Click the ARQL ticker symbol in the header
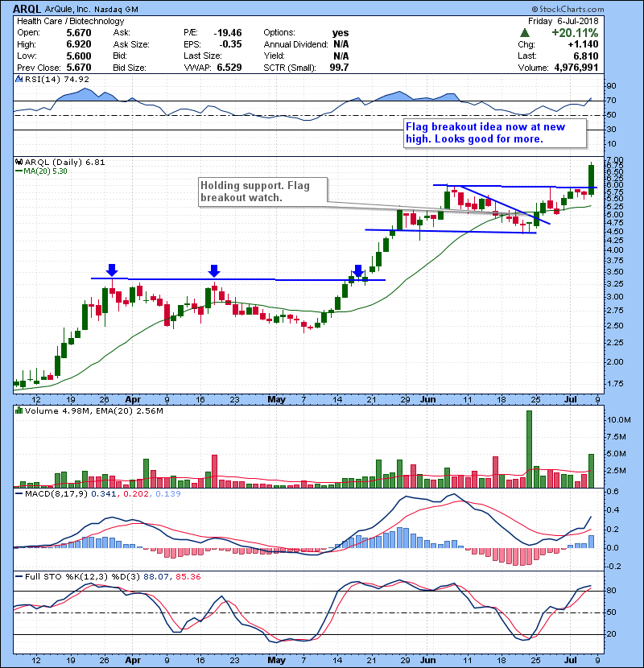The width and height of the screenshot is (644, 668). [27, 9]
